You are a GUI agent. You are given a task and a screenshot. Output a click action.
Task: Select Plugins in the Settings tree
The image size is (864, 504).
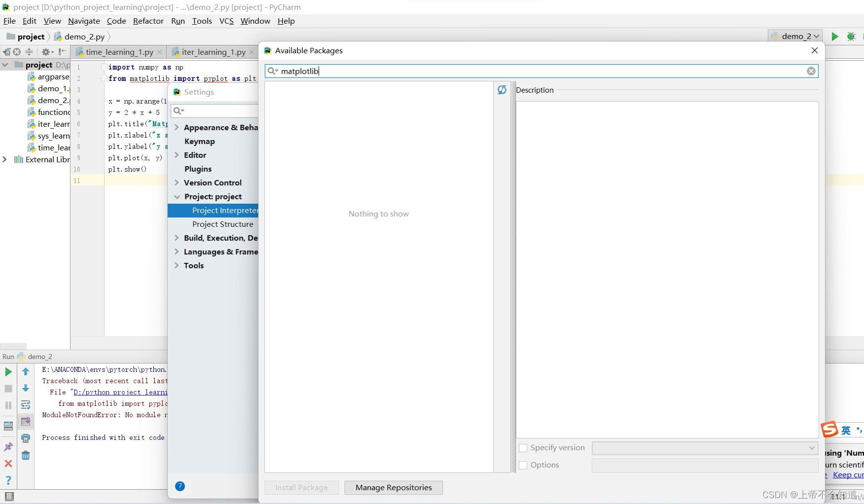198,169
